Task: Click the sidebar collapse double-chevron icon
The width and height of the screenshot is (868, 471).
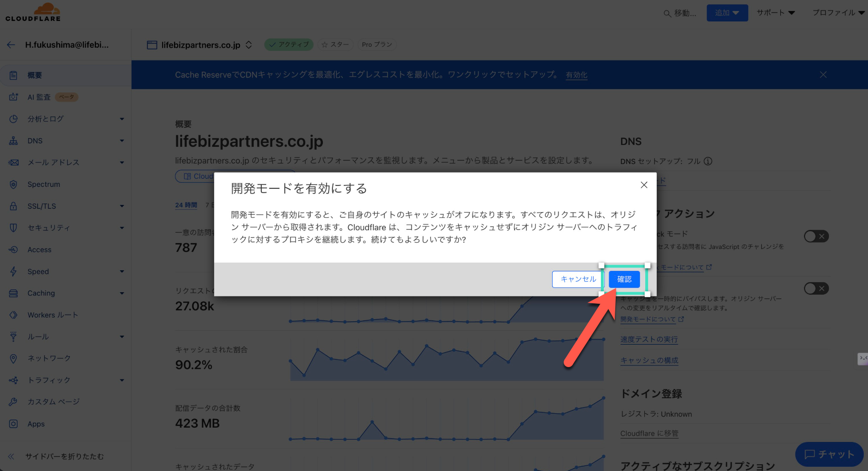Action: 11,457
